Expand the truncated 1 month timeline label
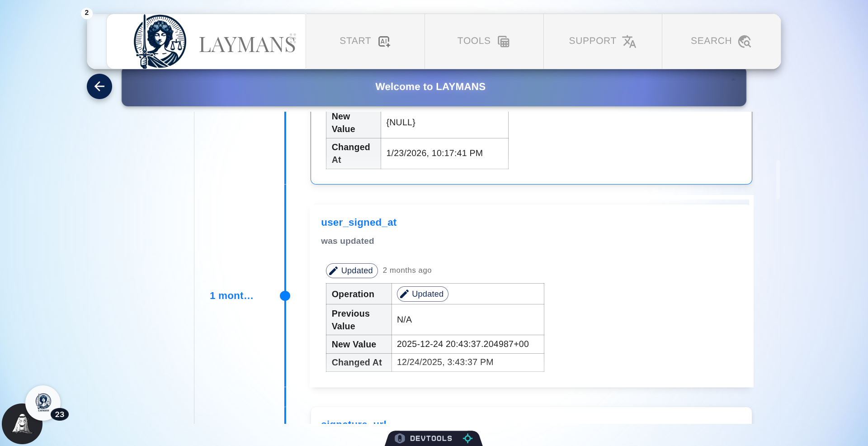The image size is (868, 446). click(x=231, y=296)
